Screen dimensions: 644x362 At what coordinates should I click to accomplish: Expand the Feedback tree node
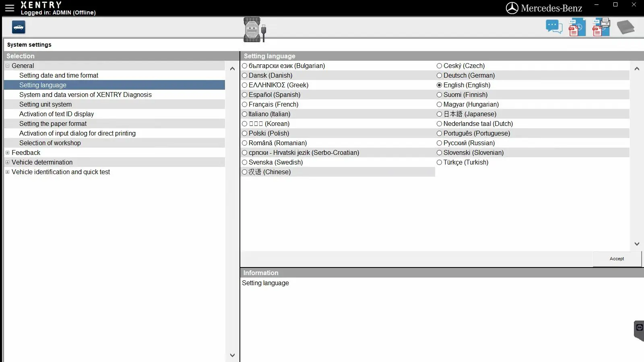click(7, 152)
